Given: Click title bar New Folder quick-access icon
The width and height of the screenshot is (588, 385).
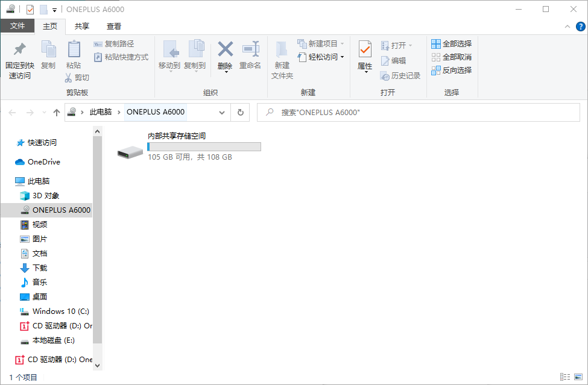Looking at the screenshot, I should coord(43,10).
